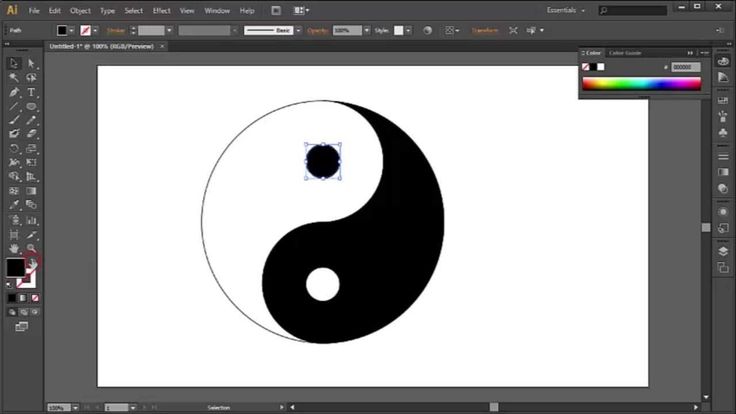The height and width of the screenshot is (414, 736).
Task: Select the Rotate tool
Action: point(14,148)
